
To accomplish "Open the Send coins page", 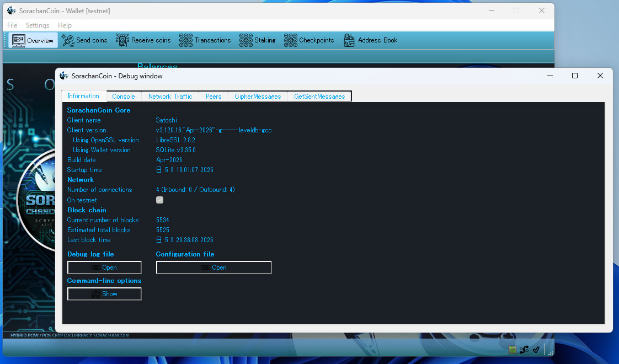I will click(84, 40).
